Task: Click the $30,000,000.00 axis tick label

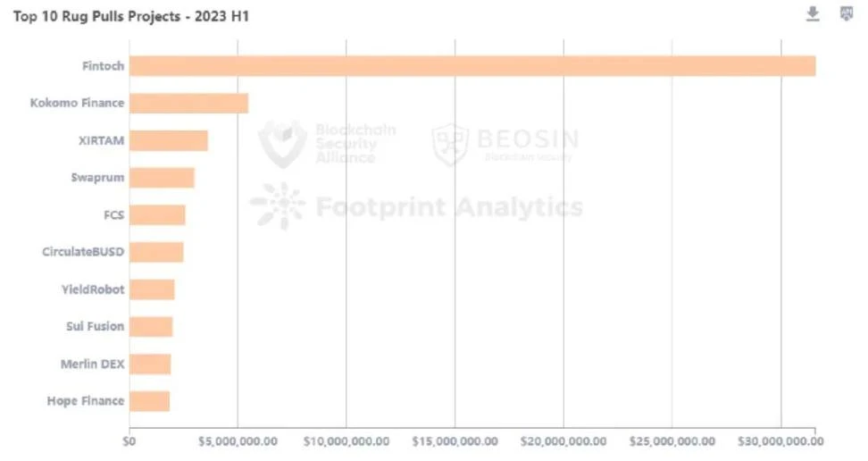Action: 780,441
